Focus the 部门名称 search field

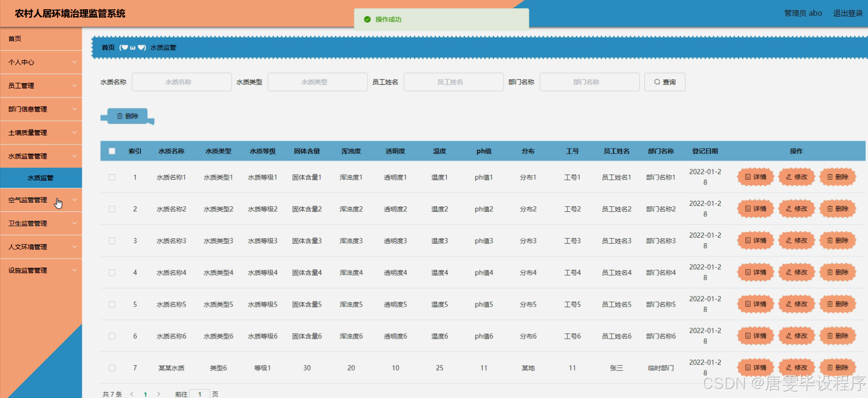point(590,82)
